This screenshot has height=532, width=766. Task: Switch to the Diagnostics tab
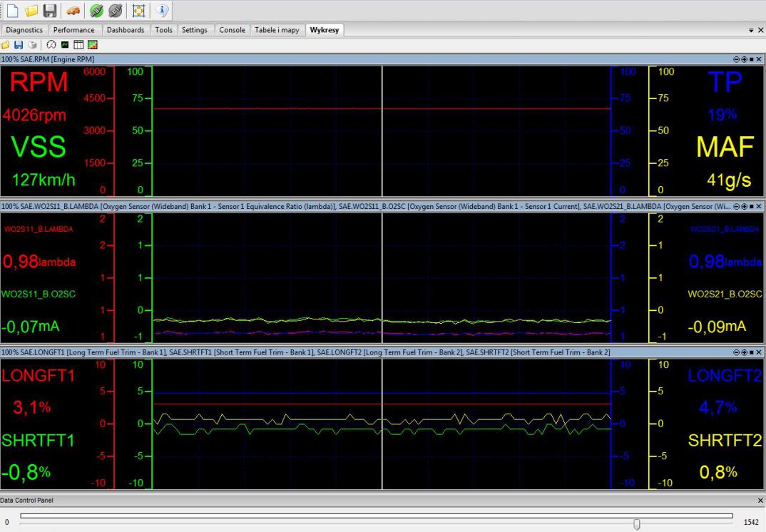[x=24, y=30]
